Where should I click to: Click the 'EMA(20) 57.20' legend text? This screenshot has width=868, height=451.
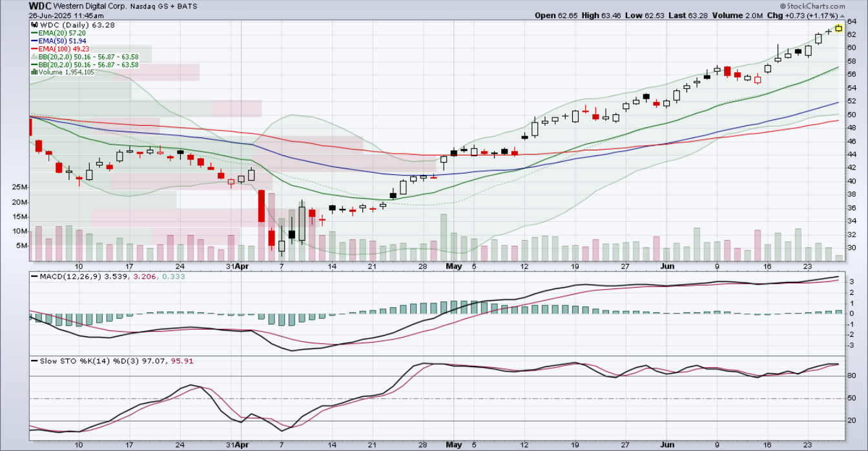(63, 32)
